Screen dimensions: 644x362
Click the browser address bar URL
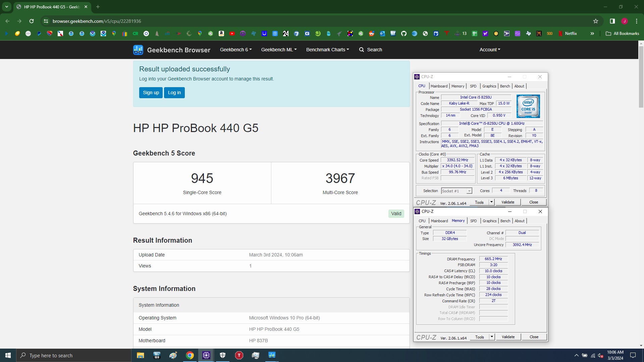[x=97, y=21]
